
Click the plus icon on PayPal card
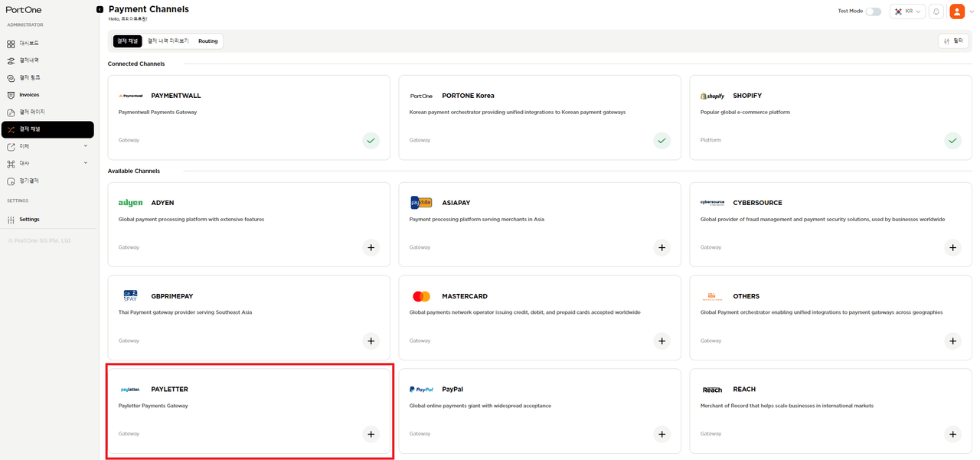point(661,434)
